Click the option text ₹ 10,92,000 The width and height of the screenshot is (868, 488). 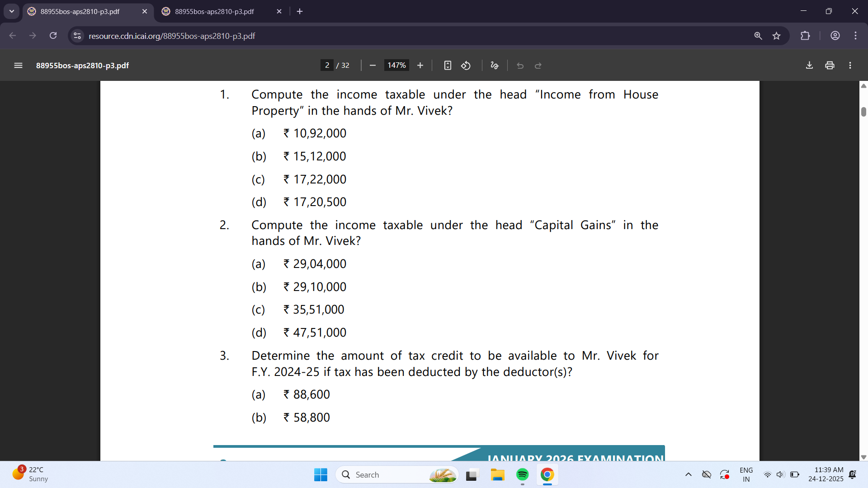(315, 133)
